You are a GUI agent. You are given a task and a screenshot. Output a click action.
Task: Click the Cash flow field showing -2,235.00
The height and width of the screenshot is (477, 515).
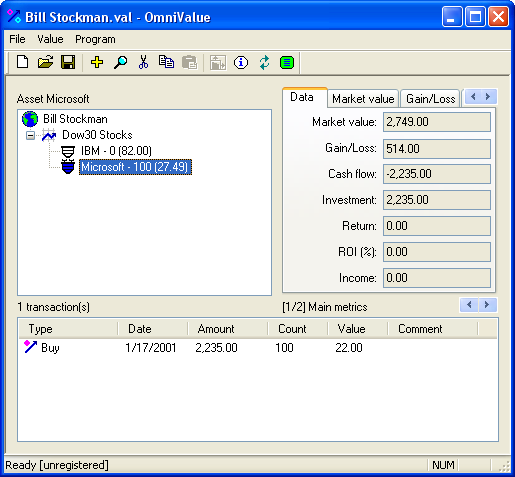(437, 174)
